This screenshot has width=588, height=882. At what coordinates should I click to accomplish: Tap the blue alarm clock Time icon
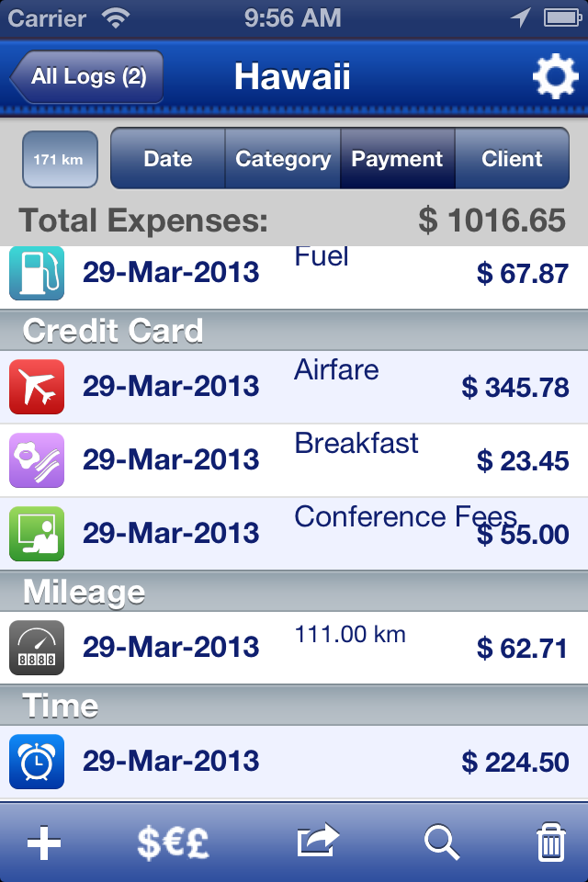point(37,761)
